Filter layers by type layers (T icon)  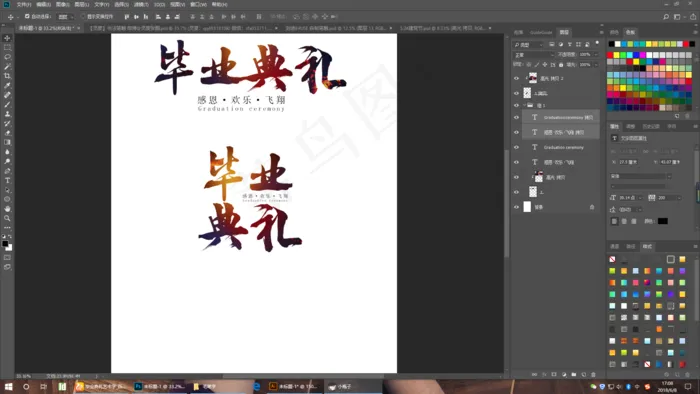pyautogui.click(x=570, y=45)
